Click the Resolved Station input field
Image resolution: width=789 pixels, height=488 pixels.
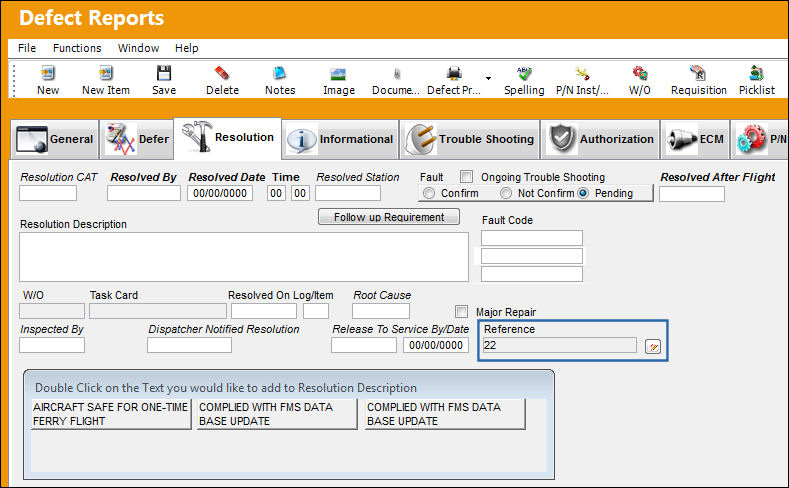tap(348, 193)
